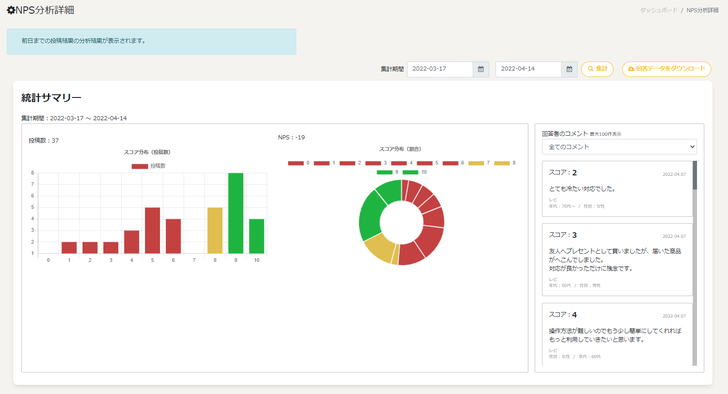Image resolution: width=728 pixels, height=394 pixels.
Task: Click the gear icon beside NPS分析詳細
Action: [x=11, y=10]
